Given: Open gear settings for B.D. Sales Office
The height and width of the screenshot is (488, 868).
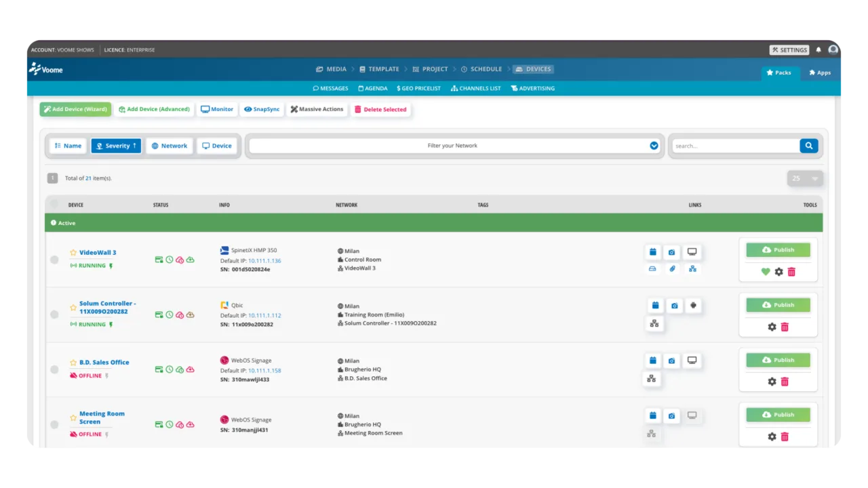Looking at the screenshot, I should 772,382.
